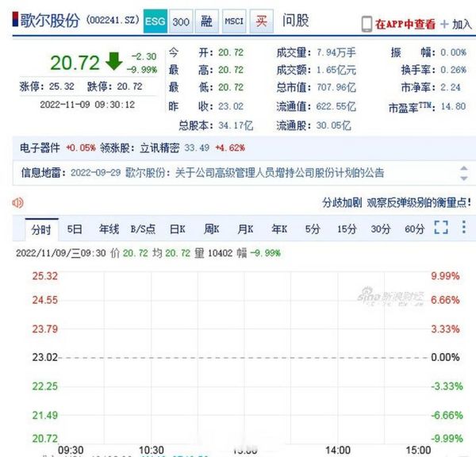Click the 市净率 value 2.24
Image resolution: width=476 pixels, height=457 pixels.
coord(451,87)
